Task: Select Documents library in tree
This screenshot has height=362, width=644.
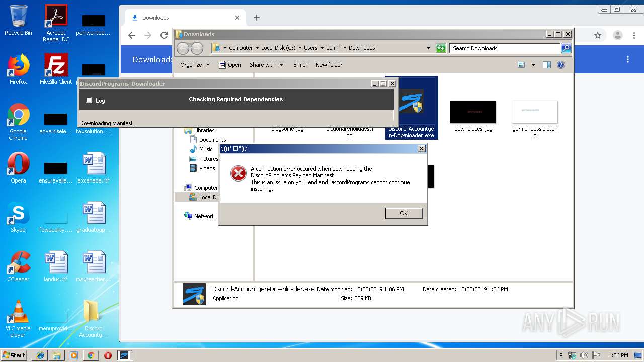Action: (208, 140)
